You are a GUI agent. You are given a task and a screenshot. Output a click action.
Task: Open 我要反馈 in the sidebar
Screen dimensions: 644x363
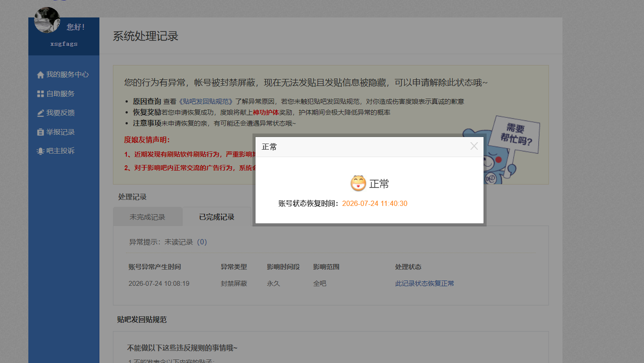[61, 113]
